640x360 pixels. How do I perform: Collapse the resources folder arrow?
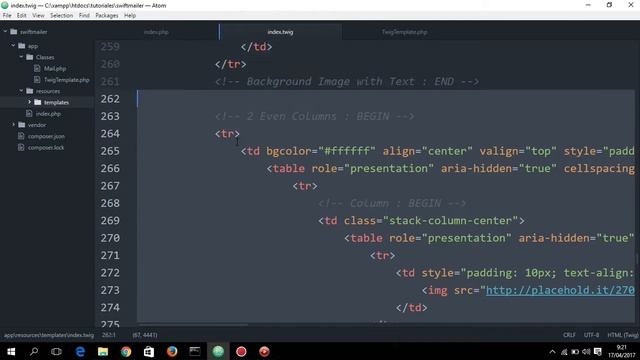pos(21,91)
